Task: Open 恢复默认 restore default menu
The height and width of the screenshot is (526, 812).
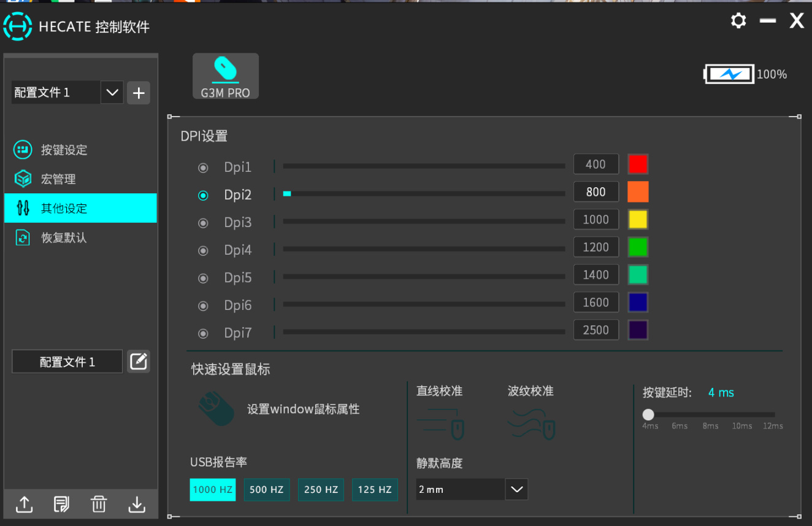Action: click(x=80, y=238)
